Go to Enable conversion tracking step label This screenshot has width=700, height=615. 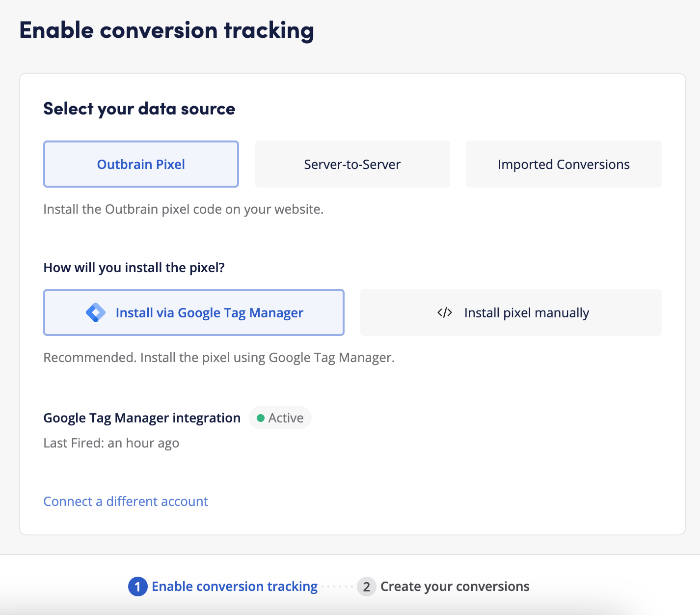pyautogui.click(x=234, y=587)
